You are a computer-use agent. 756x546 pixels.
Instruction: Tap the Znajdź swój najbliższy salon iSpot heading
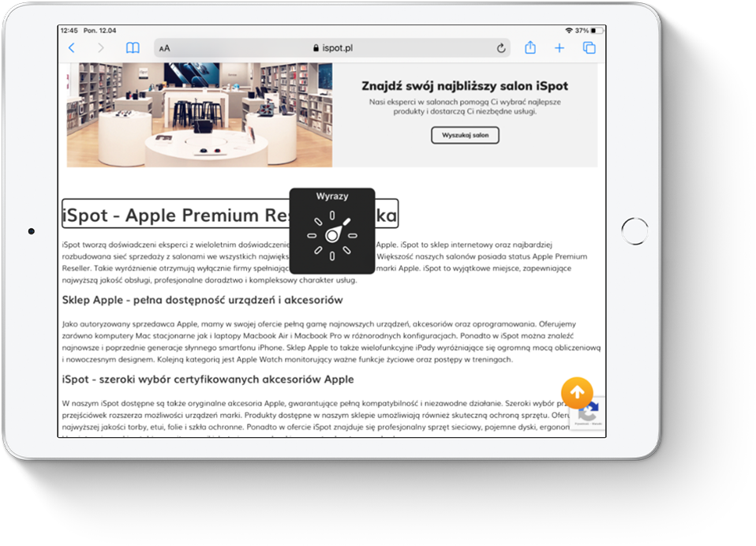coord(464,86)
